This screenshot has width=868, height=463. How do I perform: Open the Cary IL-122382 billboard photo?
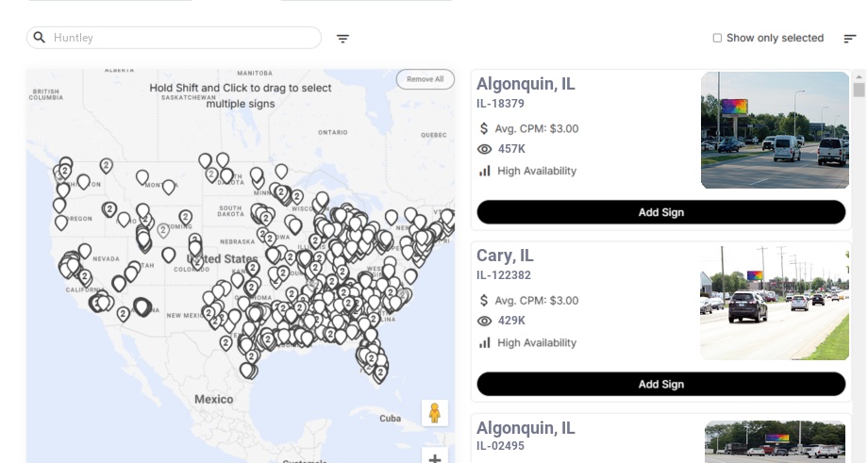click(775, 303)
